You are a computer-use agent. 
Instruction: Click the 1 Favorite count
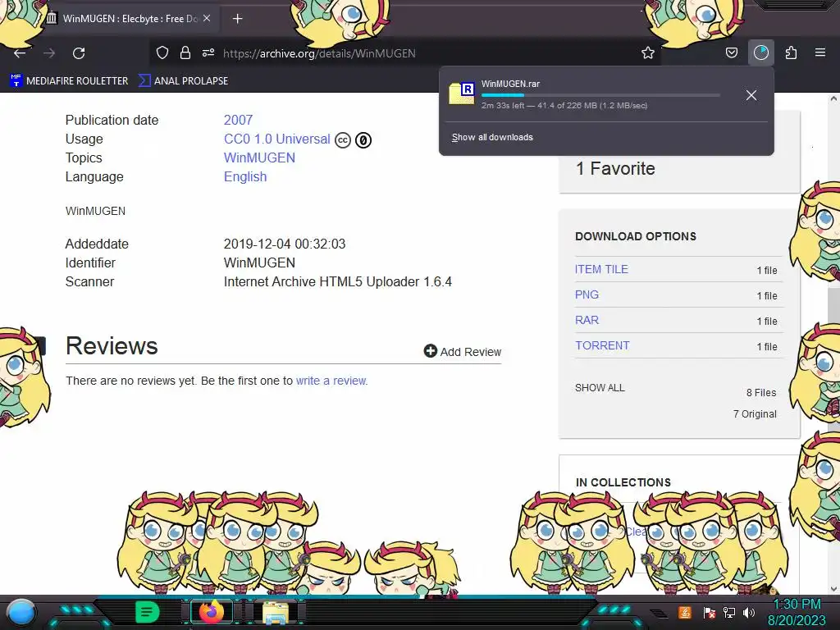tap(615, 169)
